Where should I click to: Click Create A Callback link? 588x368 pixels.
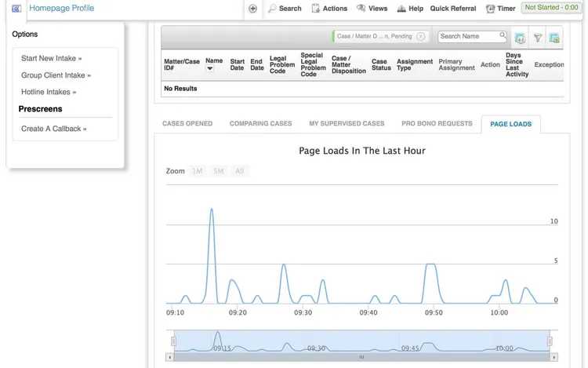(x=53, y=129)
